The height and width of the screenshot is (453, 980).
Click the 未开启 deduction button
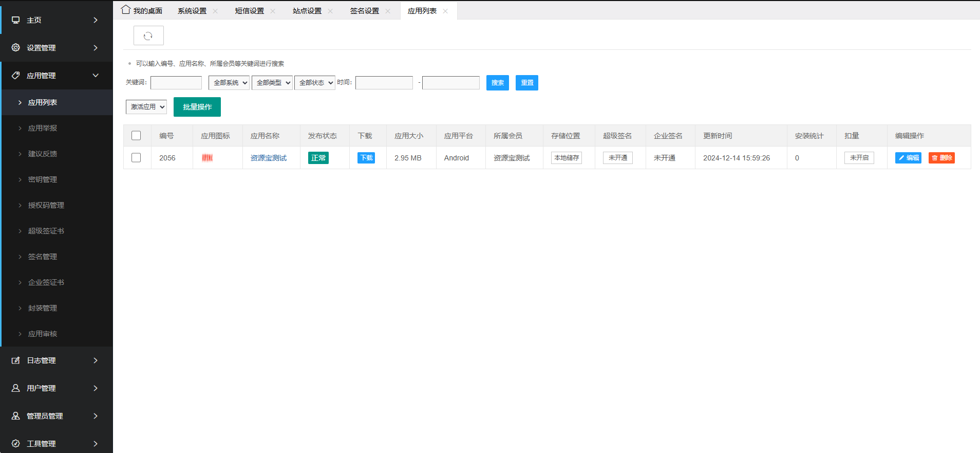click(859, 158)
